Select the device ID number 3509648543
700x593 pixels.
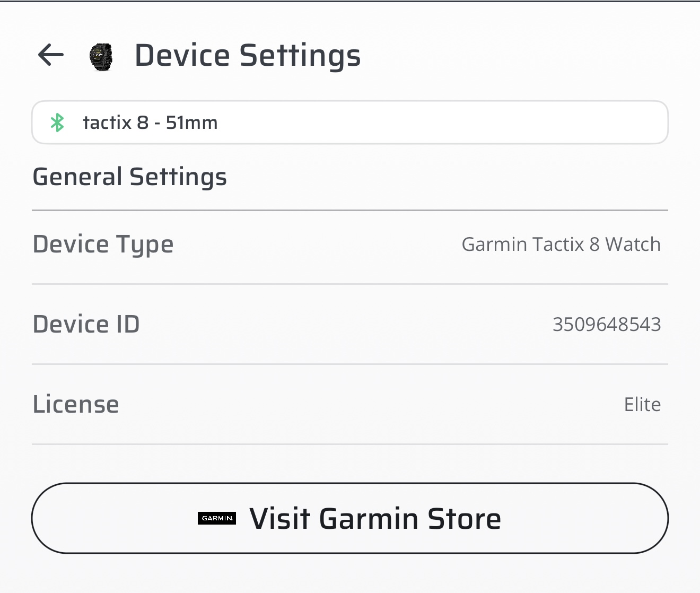pyautogui.click(x=607, y=324)
